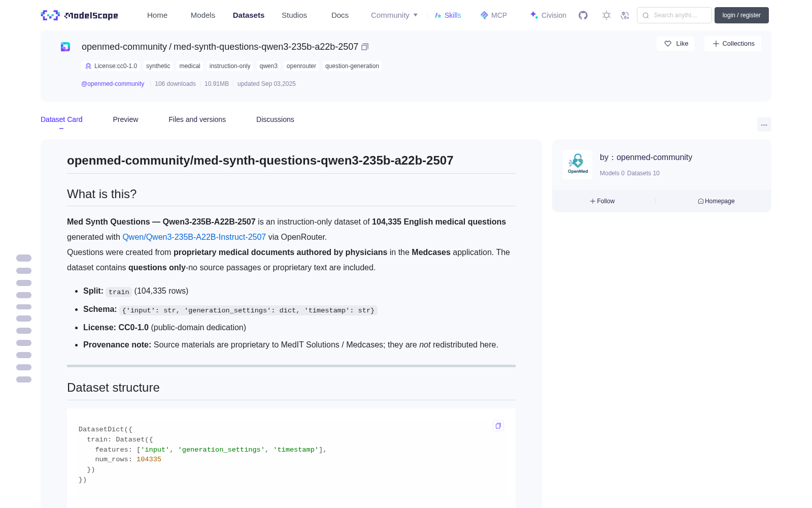Open Civision page
The image size is (812, 508).
tap(548, 15)
